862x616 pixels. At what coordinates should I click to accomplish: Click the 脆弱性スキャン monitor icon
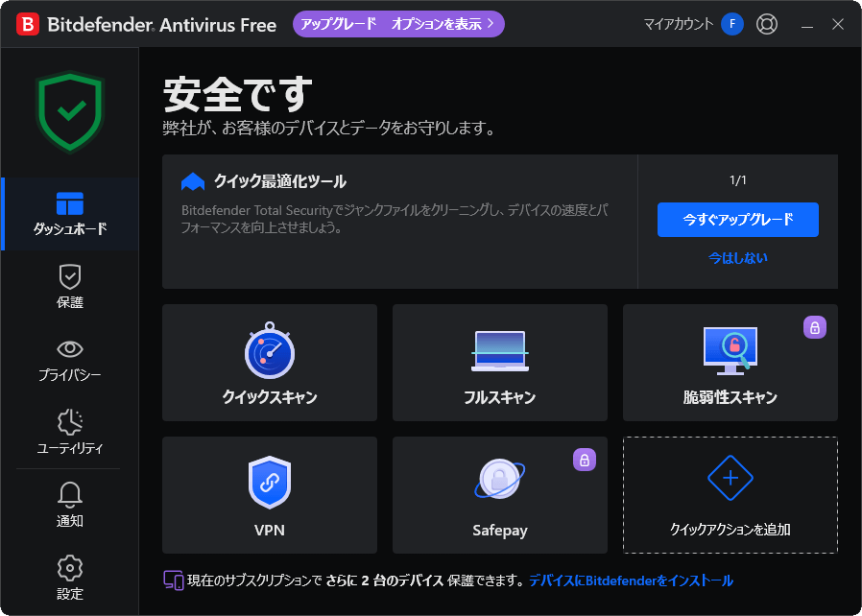[730, 351]
